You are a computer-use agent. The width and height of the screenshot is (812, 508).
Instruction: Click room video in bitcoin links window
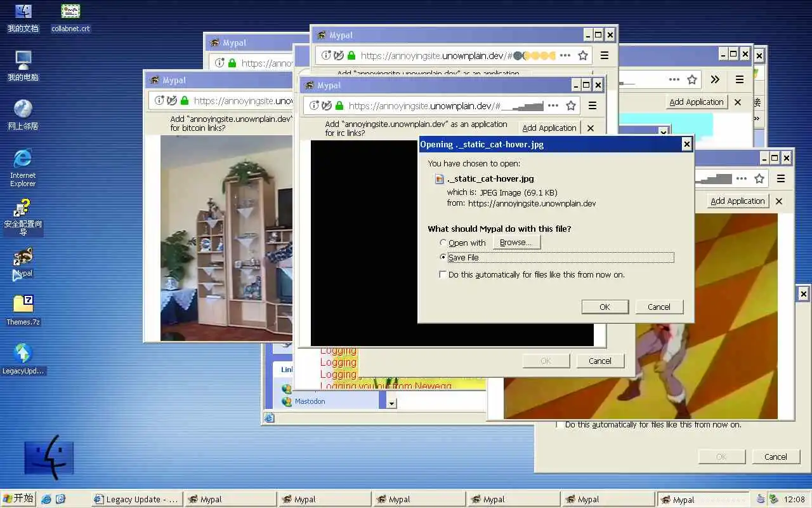(226, 237)
